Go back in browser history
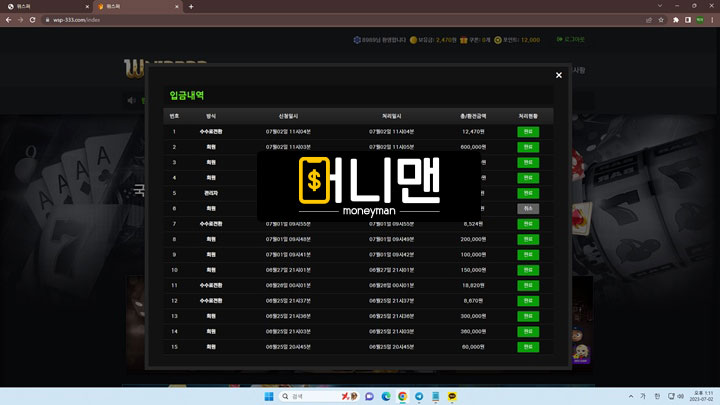The image size is (720, 405). point(8,20)
